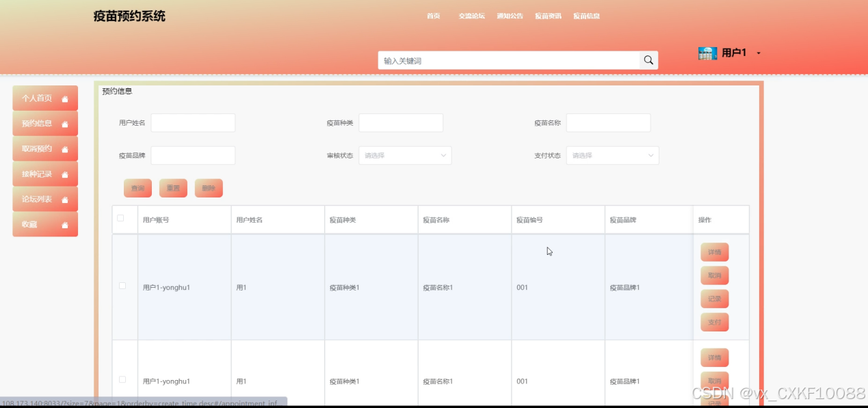This screenshot has height=408, width=868.
Task: Click the 疫苗品牌 filter input
Action: point(193,155)
